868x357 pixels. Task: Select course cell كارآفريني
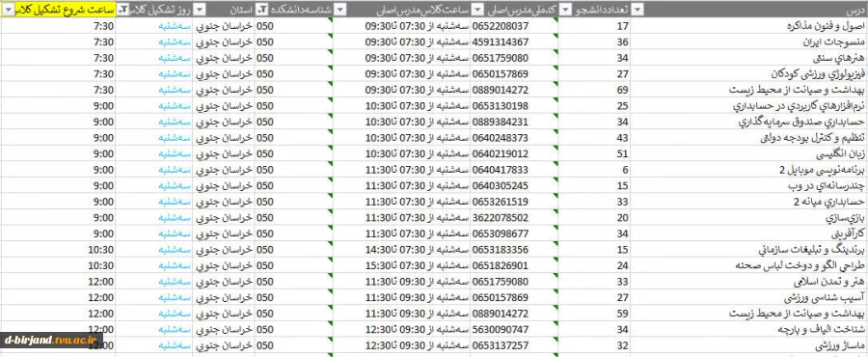(x=749, y=233)
